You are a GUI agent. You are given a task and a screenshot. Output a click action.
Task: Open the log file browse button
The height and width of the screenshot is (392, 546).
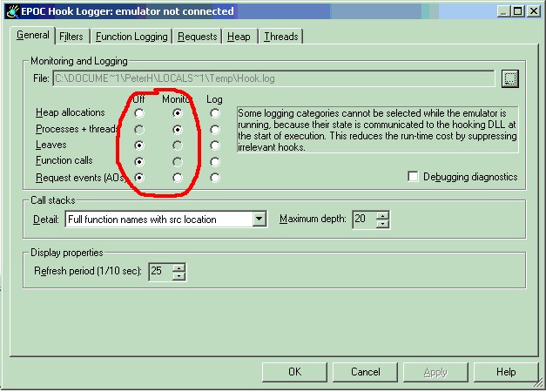(510, 78)
